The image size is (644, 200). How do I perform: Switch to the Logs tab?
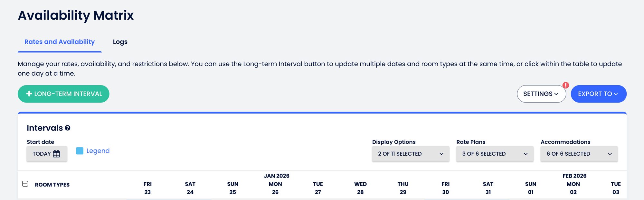(x=120, y=42)
